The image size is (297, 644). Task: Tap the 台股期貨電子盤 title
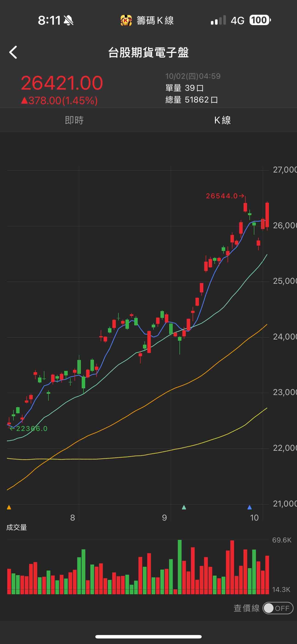tap(148, 53)
